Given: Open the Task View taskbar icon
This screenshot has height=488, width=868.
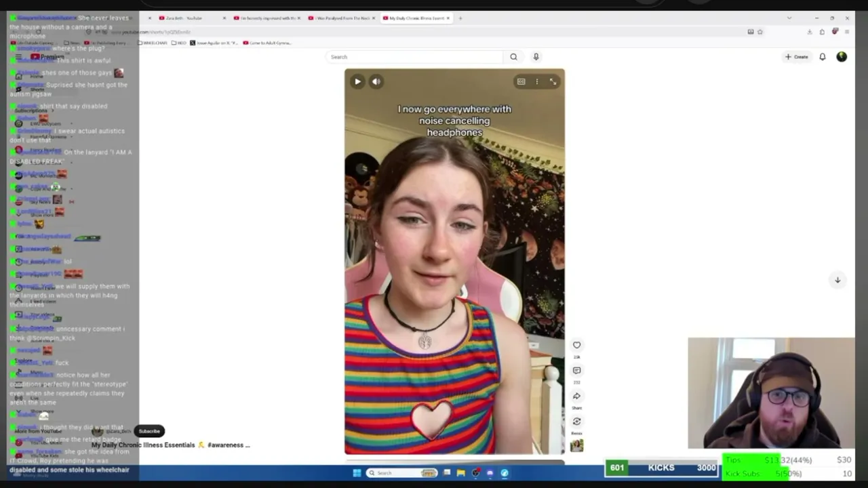Looking at the screenshot, I should click(x=447, y=473).
